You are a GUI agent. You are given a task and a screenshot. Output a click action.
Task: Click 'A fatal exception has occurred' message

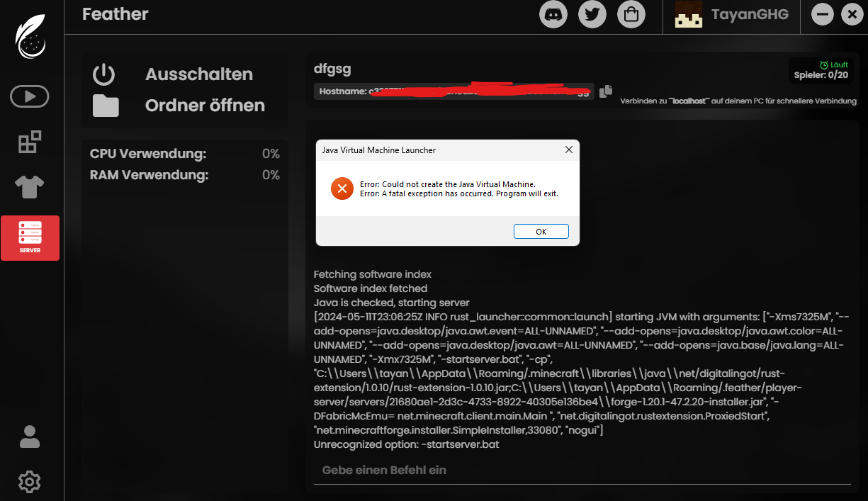(x=459, y=193)
